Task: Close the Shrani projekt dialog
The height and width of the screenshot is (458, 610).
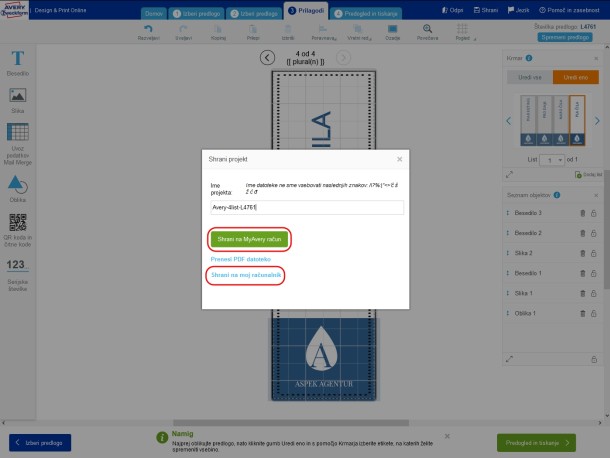Action: 400,159
